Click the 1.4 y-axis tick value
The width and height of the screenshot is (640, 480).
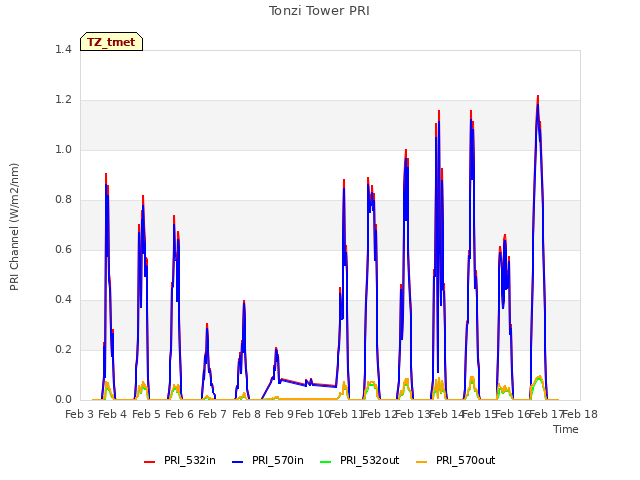[x=63, y=49]
